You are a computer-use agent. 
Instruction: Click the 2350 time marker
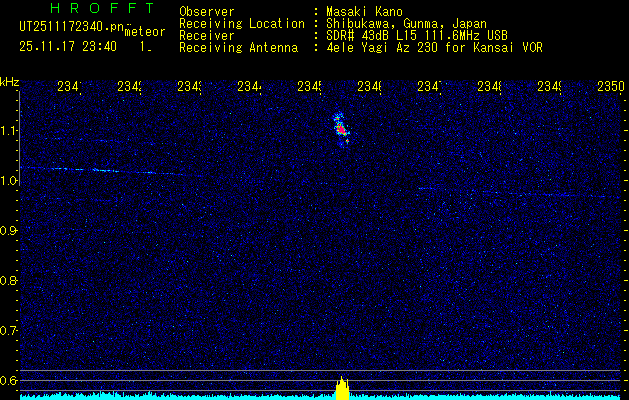[611, 87]
